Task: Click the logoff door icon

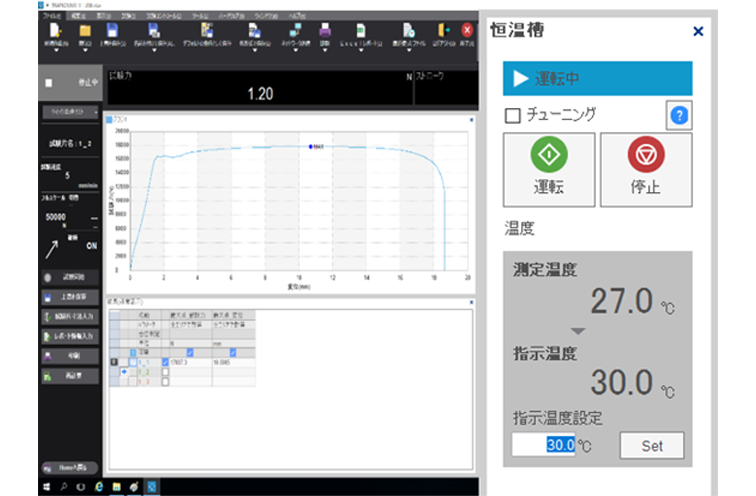Action: [x=443, y=30]
